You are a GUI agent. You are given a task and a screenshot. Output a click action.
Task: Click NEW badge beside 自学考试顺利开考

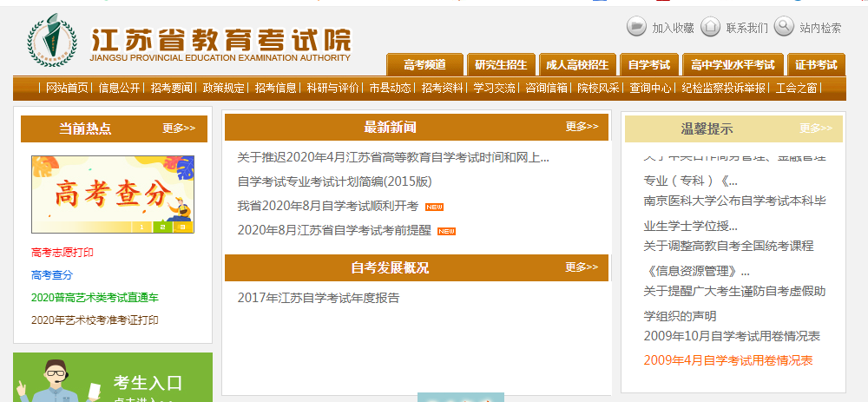coord(435,208)
